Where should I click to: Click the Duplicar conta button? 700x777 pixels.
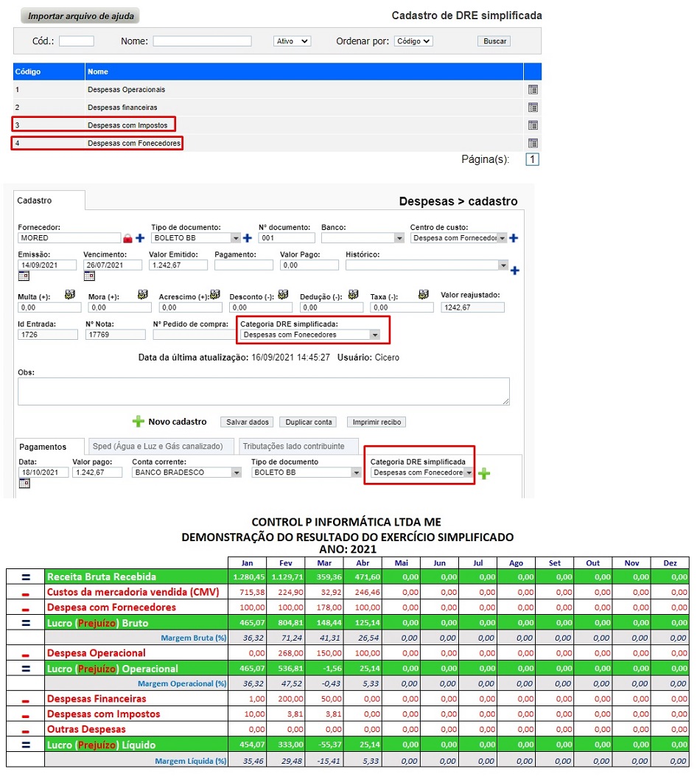pyautogui.click(x=308, y=422)
